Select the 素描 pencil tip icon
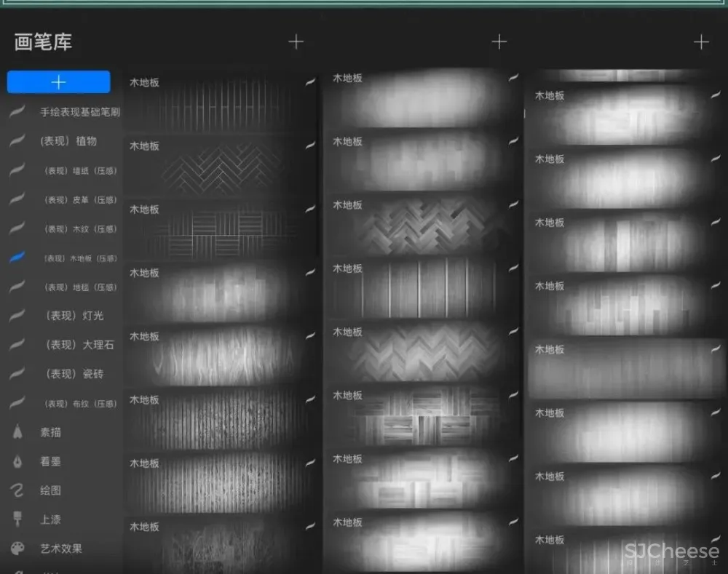 point(17,432)
